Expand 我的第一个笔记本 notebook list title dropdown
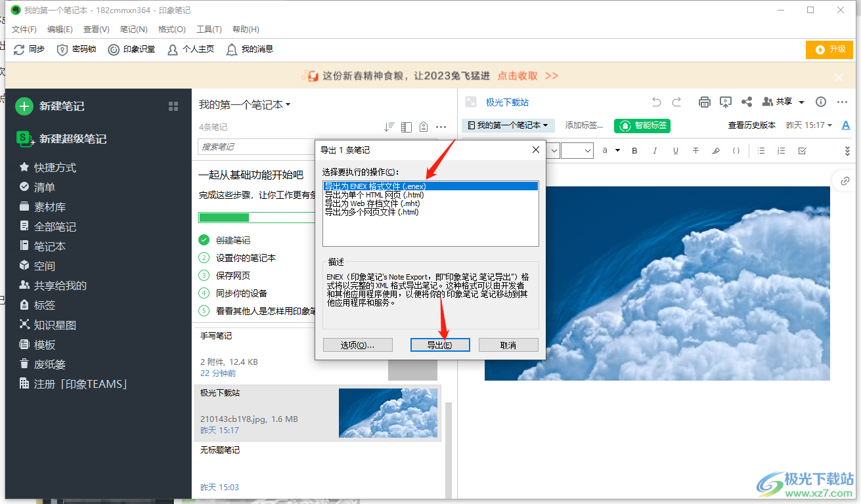 click(245, 104)
